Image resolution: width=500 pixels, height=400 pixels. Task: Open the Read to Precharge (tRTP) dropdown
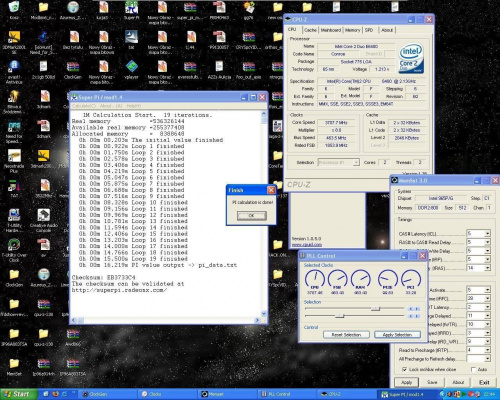[x=488, y=350]
